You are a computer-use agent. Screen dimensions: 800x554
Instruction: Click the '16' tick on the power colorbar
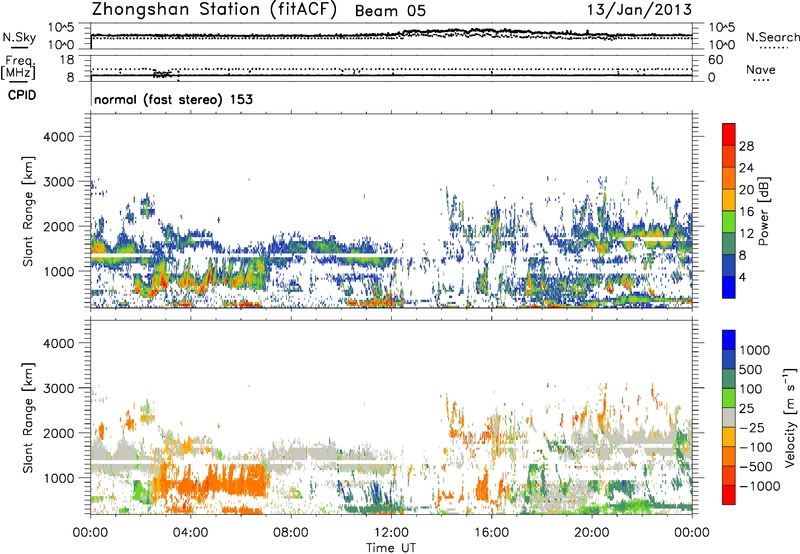[746, 212]
